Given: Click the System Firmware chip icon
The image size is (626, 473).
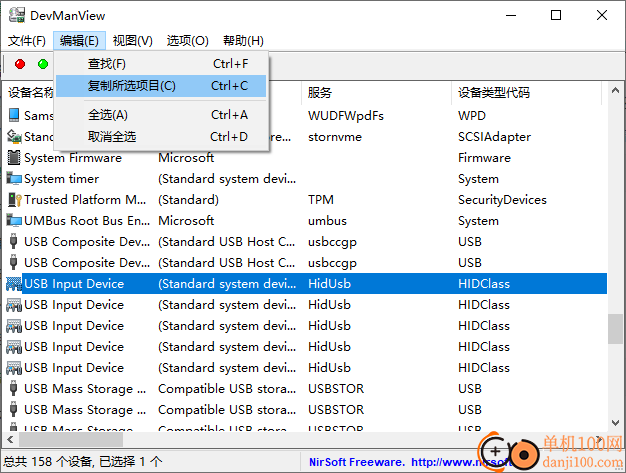Looking at the screenshot, I should [14, 157].
